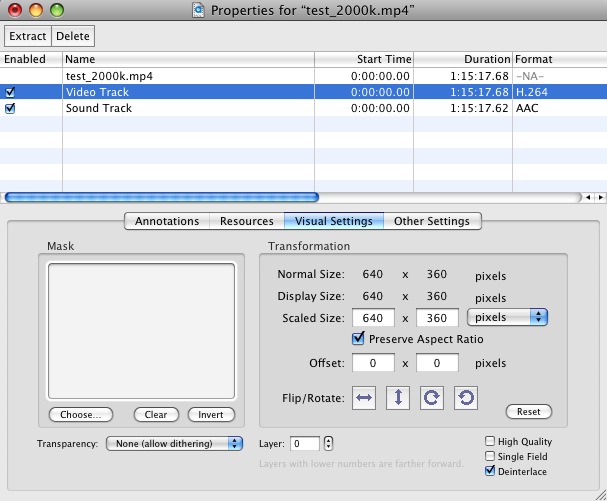Click the scroll right arrow
This screenshot has height=501, width=607.
600,197
